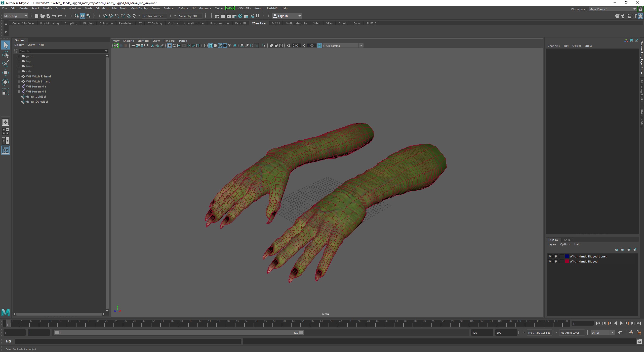Open the Channels menu in Channel Box
The width and height of the screenshot is (644, 352).
553,46
